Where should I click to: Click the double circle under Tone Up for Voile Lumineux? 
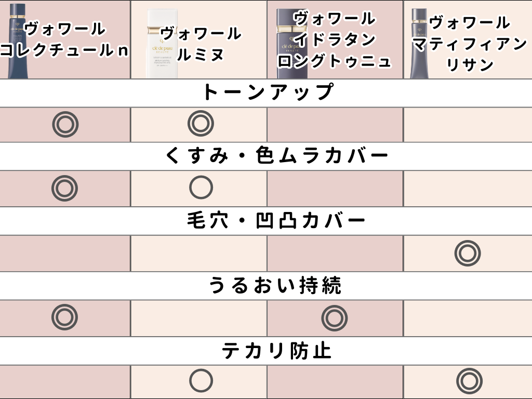coord(201,123)
